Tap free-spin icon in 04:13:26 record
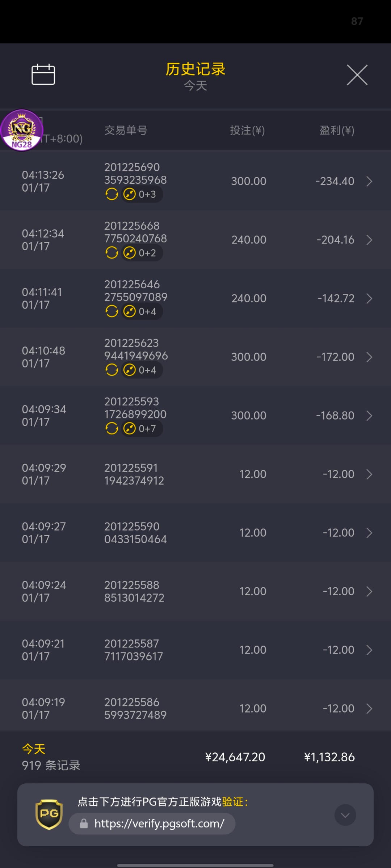The image size is (391, 868). coord(112,194)
